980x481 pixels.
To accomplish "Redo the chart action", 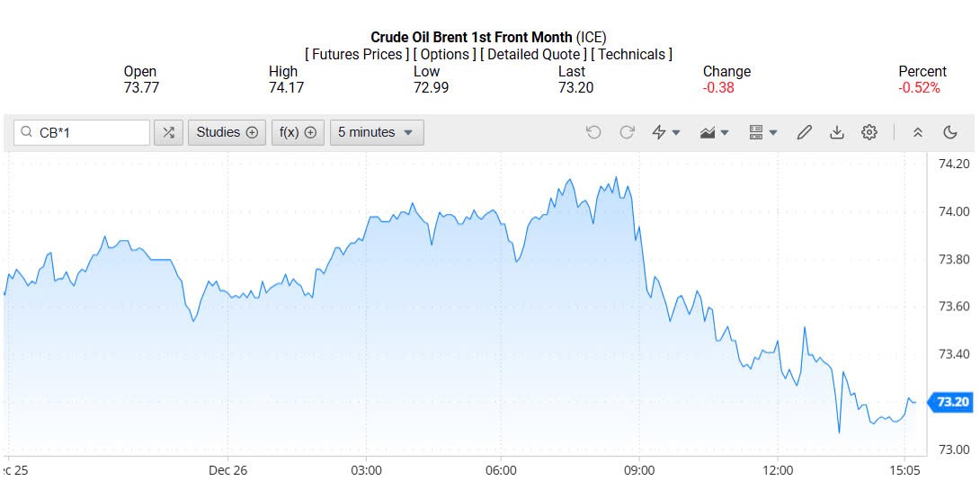I will tap(627, 132).
